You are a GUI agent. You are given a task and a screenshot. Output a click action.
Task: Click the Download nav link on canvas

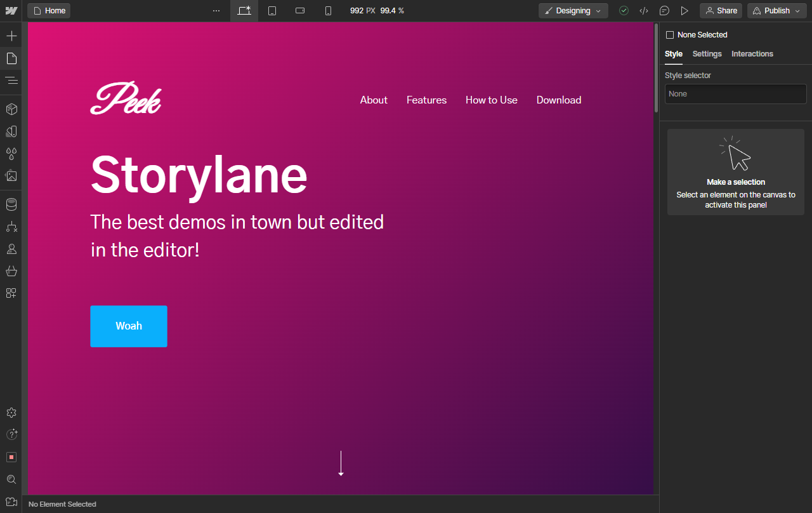(x=559, y=100)
